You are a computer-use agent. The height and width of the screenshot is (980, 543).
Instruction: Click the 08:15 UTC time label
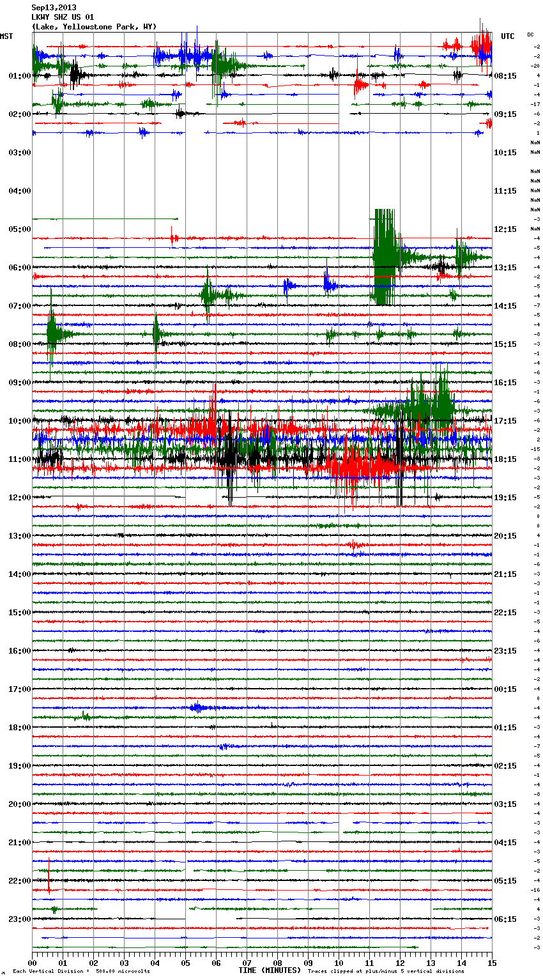tap(505, 76)
